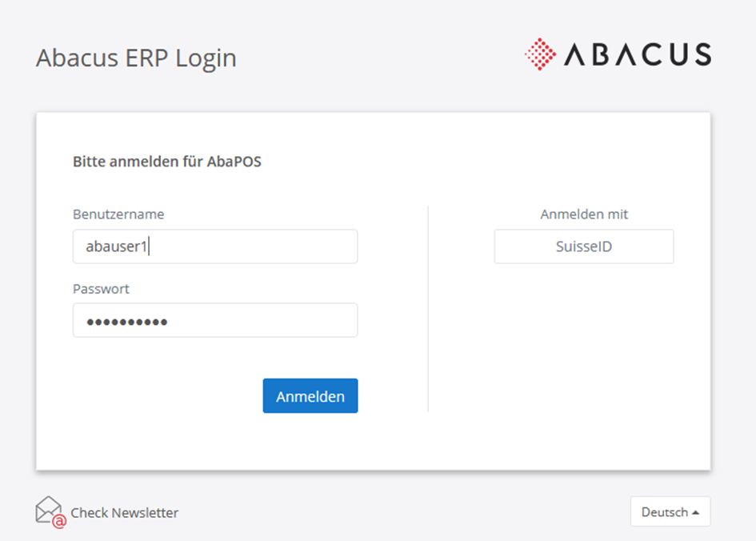Click the "Anmelden mit" label
Image resolution: width=756 pixels, height=541 pixels.
coord(584,214)
